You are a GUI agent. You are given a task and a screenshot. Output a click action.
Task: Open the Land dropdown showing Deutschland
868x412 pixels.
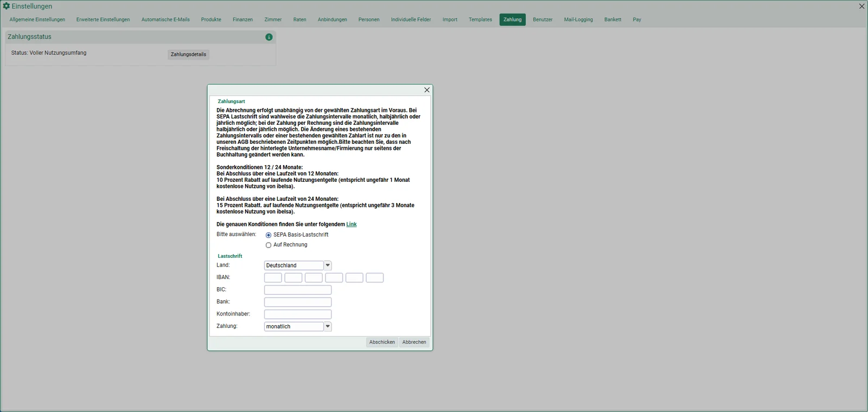click(x=328, y=265)
